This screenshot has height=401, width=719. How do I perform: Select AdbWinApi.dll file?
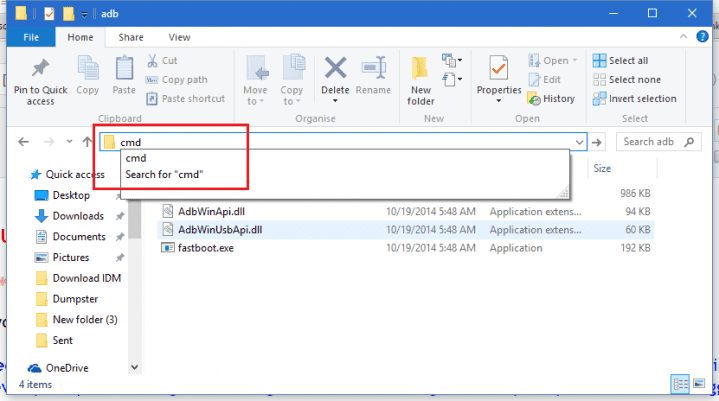pyautogui.click(x=211, y=211)
